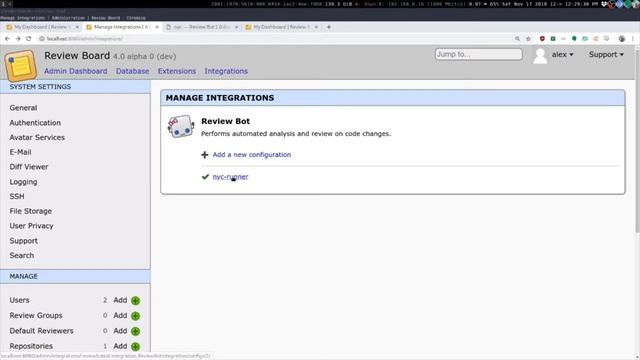Open the nyc-runner configuration
This screenshot has width=640, height=360.
(x=230, y=177)
